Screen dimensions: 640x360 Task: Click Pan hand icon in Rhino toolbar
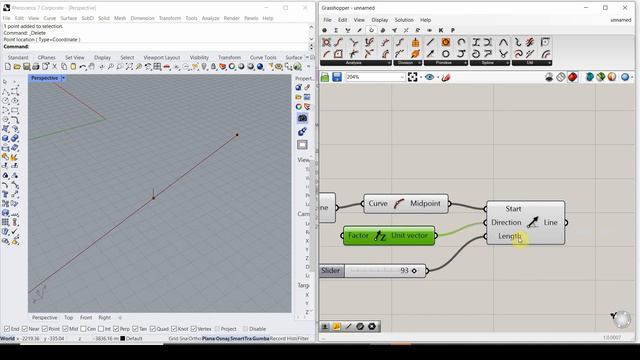[x=92, y=67]
